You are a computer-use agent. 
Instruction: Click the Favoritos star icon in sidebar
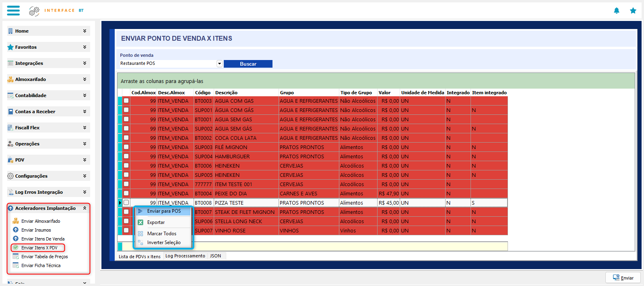(10, 47)
